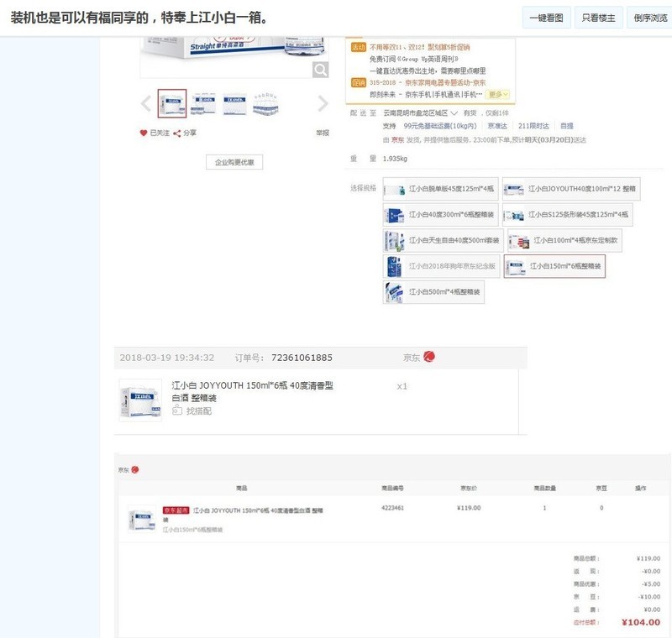Viewport: 672px width, 638px height.
Task: Click the magnifier icon on product image
Action: click(320, 70)
